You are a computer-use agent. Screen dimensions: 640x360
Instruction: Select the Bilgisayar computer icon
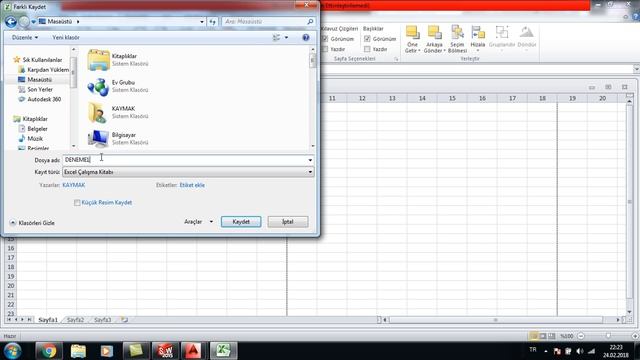[98, 138]
